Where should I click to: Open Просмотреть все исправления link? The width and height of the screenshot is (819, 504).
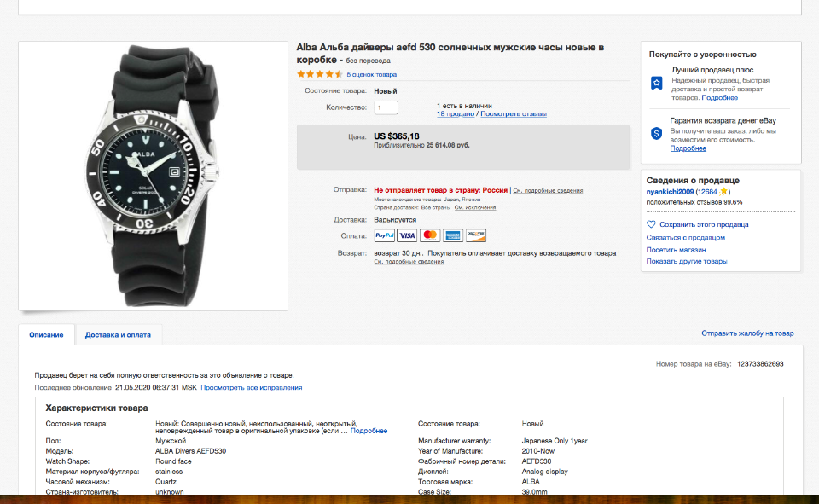[252, 387]
